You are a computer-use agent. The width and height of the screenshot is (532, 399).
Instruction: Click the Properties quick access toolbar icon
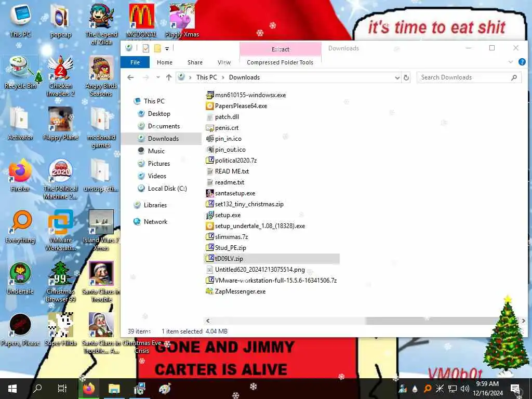coord(146,48)
